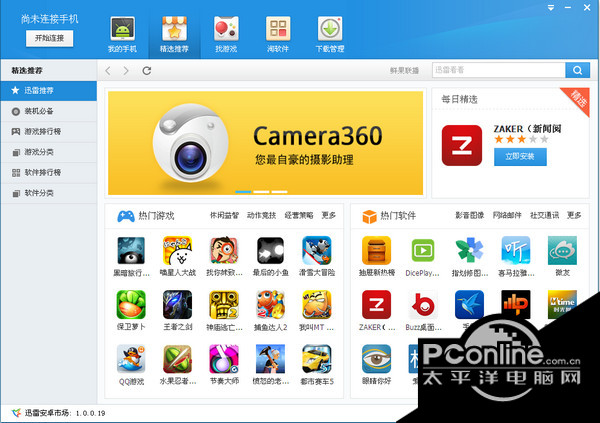Open the QQ游戏 penguin icon

coord(131,359)
